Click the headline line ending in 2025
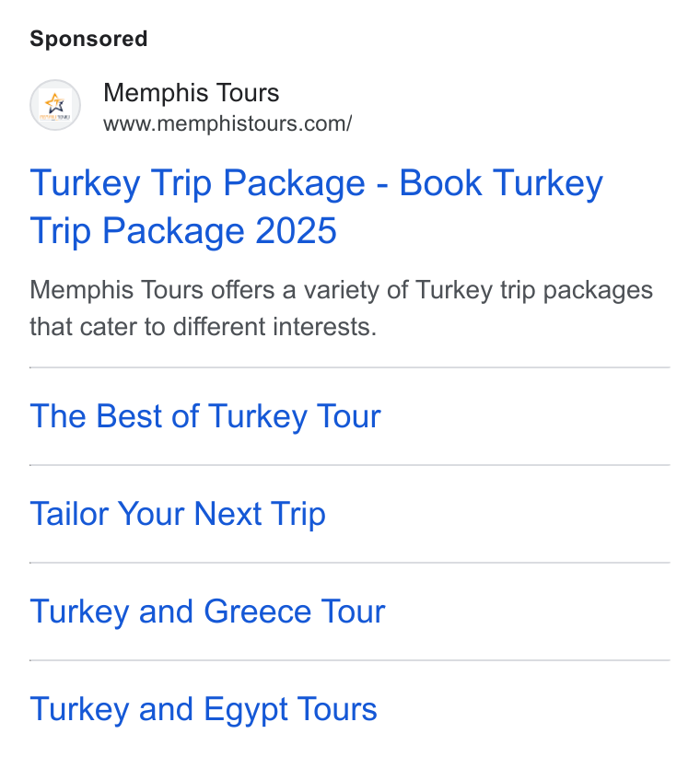This screenshot has height=757, width=700. [183, 231]
